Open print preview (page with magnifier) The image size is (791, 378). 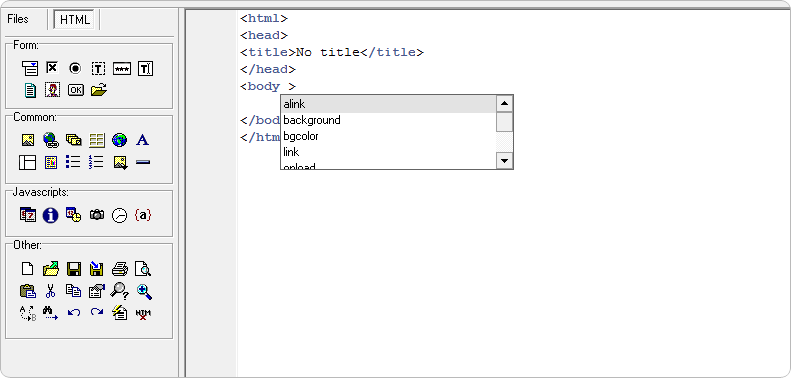(x=143, y=269)
